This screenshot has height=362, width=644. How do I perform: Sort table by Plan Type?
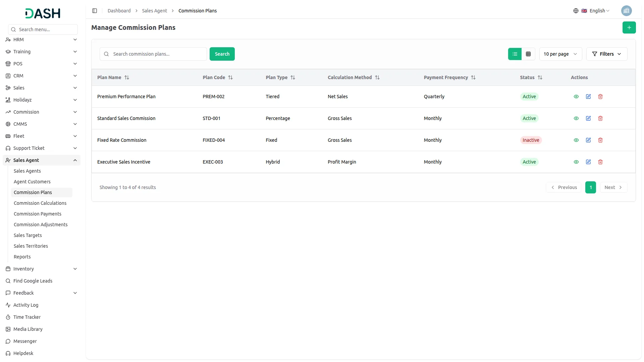coord(280,77)
